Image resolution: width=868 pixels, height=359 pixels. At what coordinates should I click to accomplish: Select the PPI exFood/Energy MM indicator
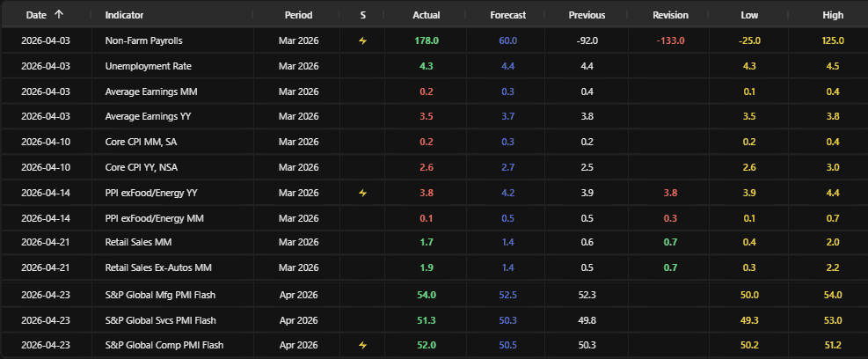(155, 218)
